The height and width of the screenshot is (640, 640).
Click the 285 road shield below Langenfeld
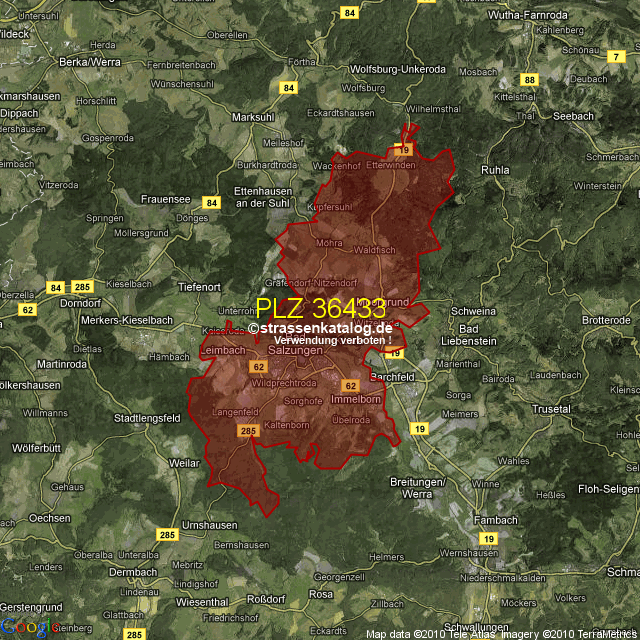249,430
